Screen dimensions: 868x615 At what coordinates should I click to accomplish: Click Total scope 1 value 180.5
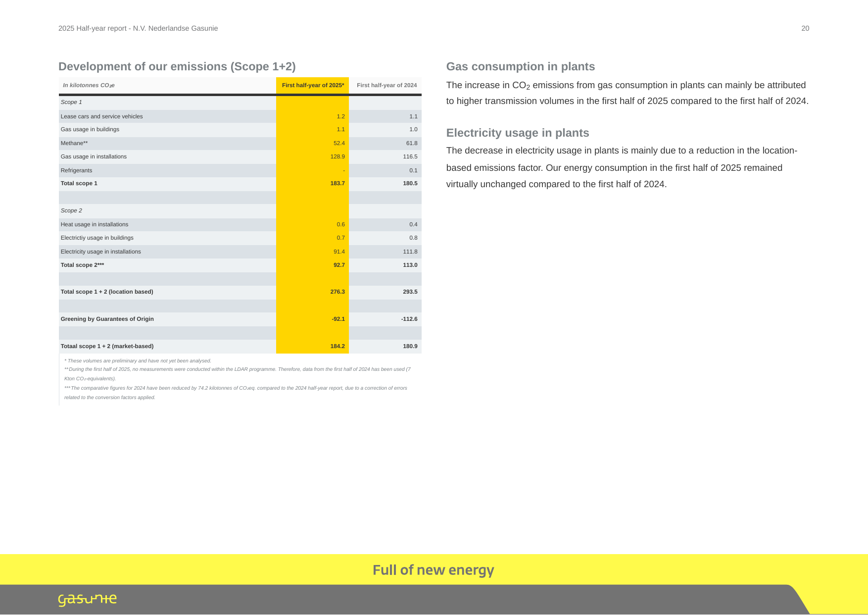click(x=410, y=183)
